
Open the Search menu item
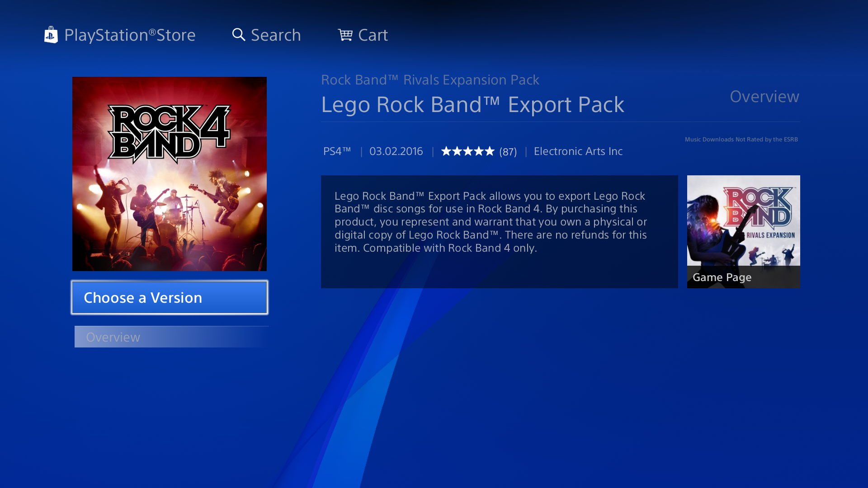[275, 35]
